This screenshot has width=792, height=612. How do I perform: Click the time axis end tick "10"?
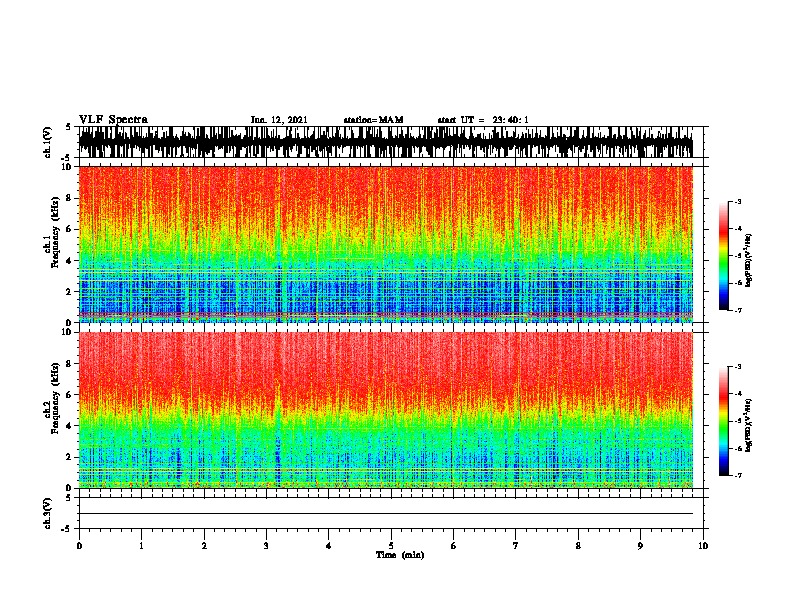point(703,546)
